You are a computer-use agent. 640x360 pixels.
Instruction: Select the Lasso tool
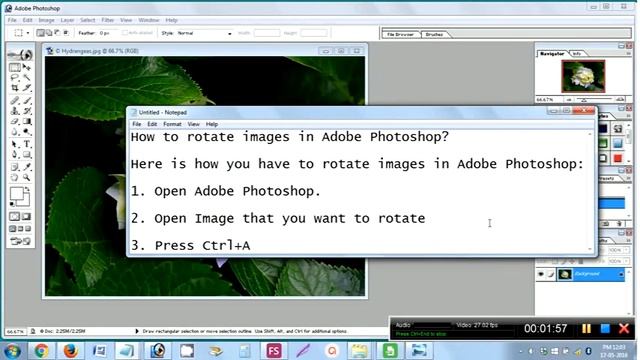point(15,78)
